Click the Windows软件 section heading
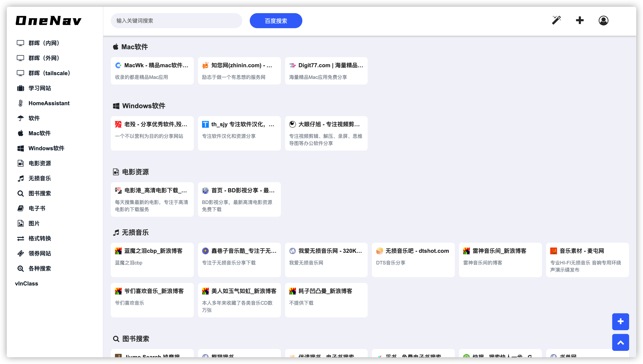Image resolution: width=643 pixels, height=364 pixels. [139, 106]
